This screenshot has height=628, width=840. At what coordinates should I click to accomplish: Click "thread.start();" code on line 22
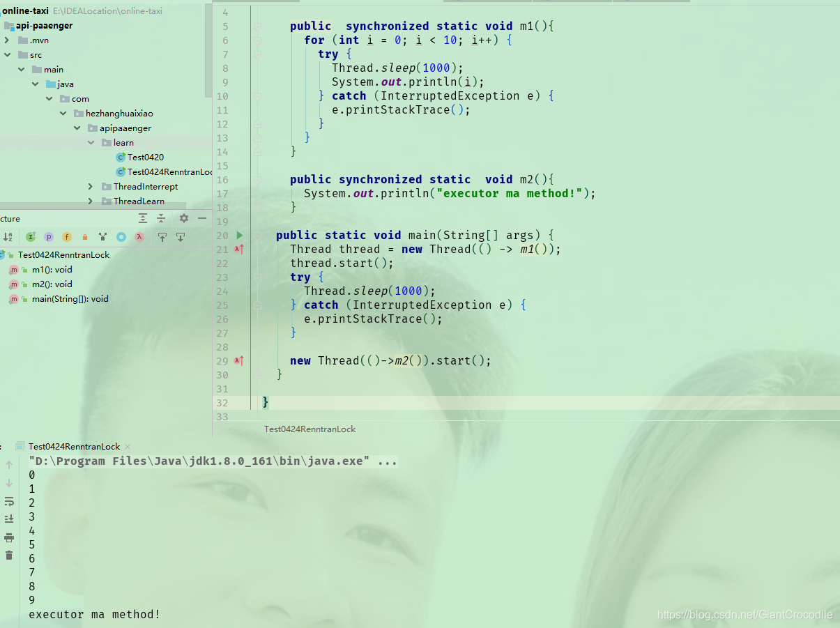[342, 263]
